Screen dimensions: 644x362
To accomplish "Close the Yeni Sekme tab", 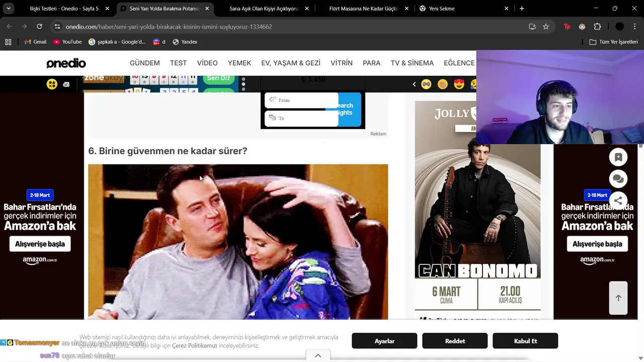I will point(506,9).
